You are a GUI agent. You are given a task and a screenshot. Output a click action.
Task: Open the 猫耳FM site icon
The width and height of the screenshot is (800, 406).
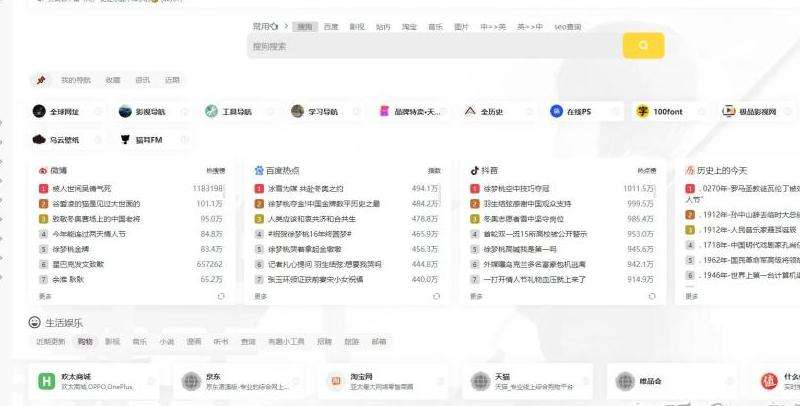point(125,139)
